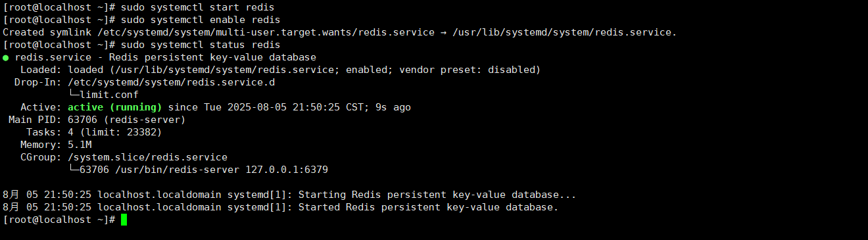This screenshot has height=240, width=868.
Task: Click the arrow symbol in the symlink line
Action: click(x=444, y=32)
